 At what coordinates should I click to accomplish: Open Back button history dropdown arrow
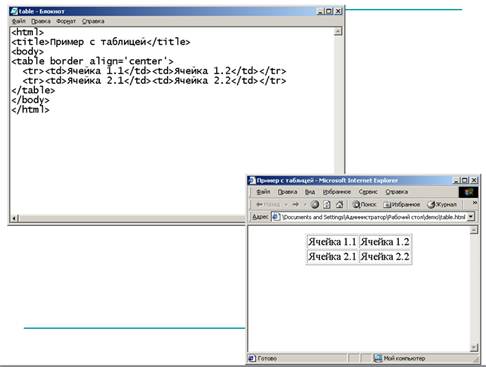tap(286, 204)
